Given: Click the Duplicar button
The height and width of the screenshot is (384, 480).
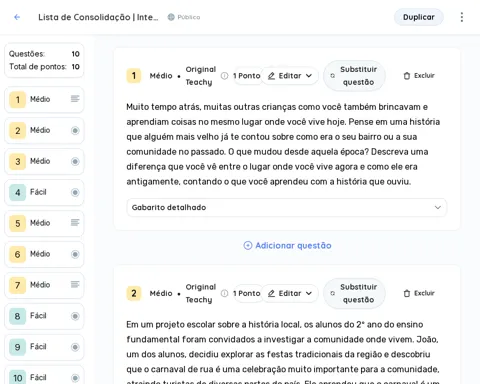Looking at the screenshot, I should pos(419,17).
